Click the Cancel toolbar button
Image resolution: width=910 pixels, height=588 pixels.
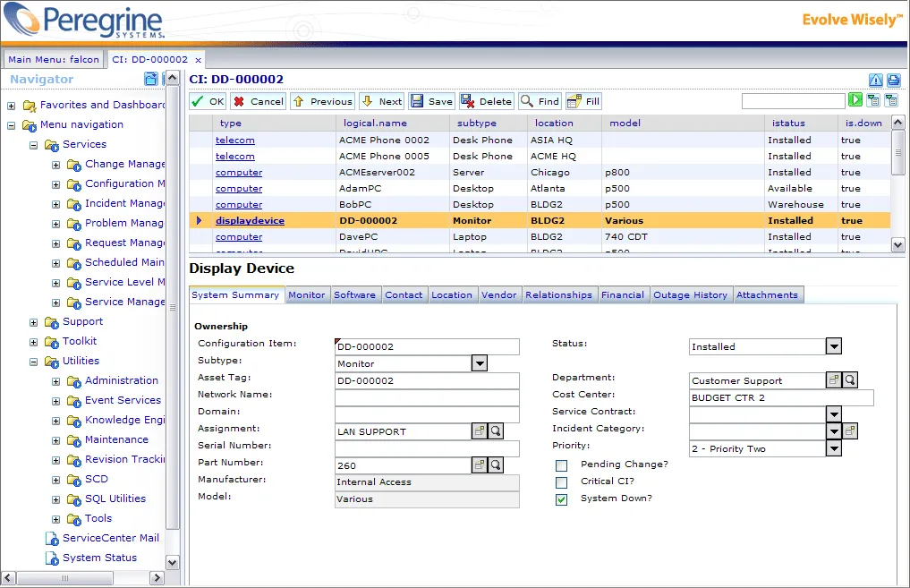pyautogui.click(x=259, y=101)
